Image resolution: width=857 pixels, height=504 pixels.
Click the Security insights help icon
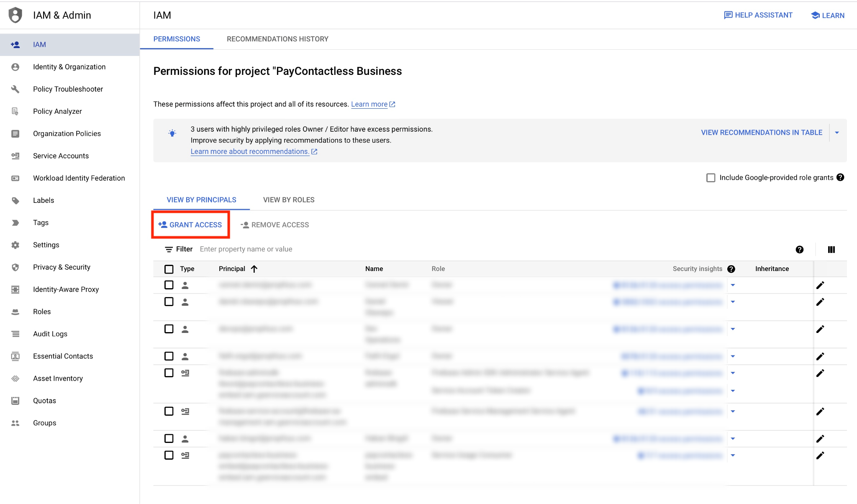(731, 269)
